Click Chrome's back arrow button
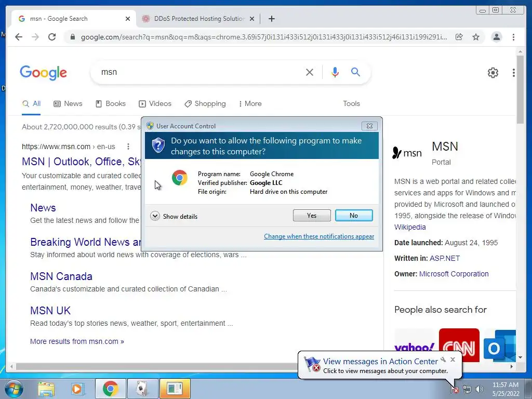 coord(19,37)
